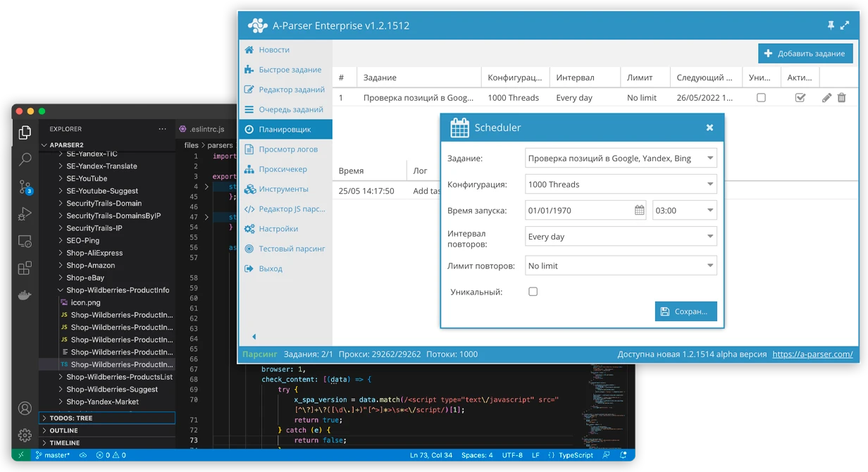This screenshot has width=868, height=472.
Task: Click the UTF-8 encoding status entry
Action: click(512, 455)
